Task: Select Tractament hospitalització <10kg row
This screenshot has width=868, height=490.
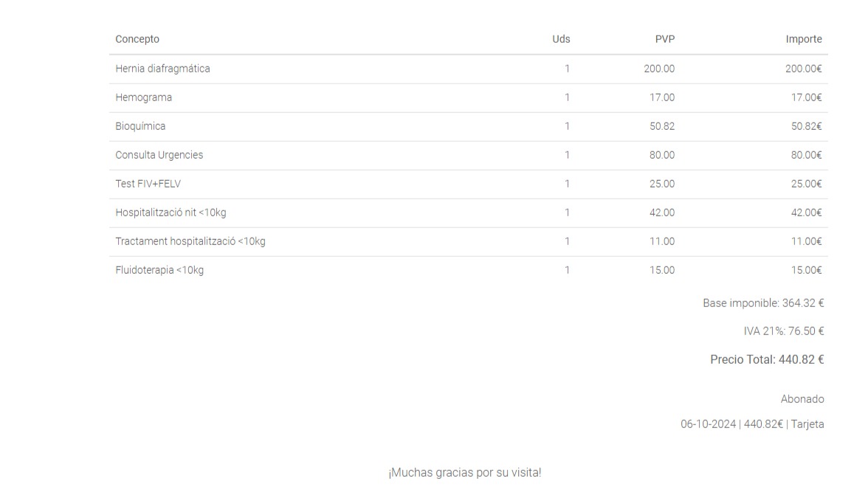Action: click(468, 242)
